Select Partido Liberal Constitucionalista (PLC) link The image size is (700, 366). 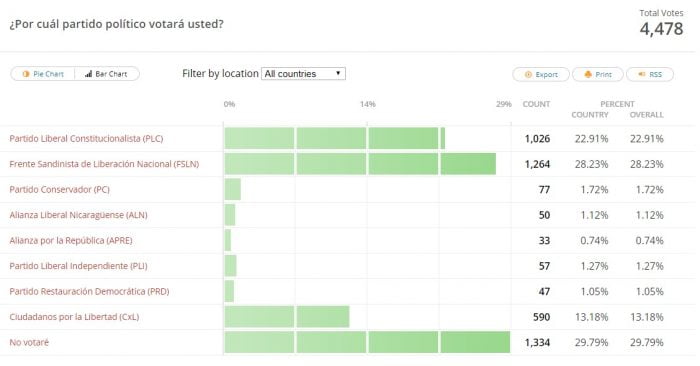[x=86, y=138]
